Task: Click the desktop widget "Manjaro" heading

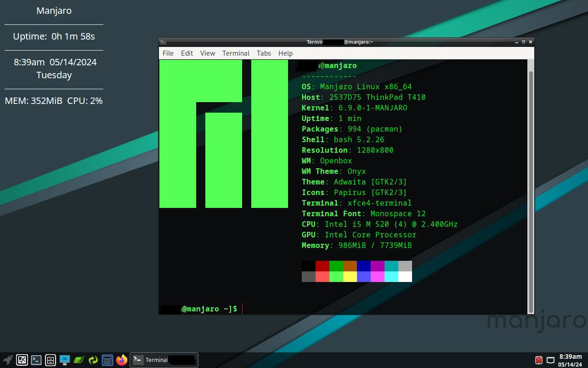Action: [54, 11]
